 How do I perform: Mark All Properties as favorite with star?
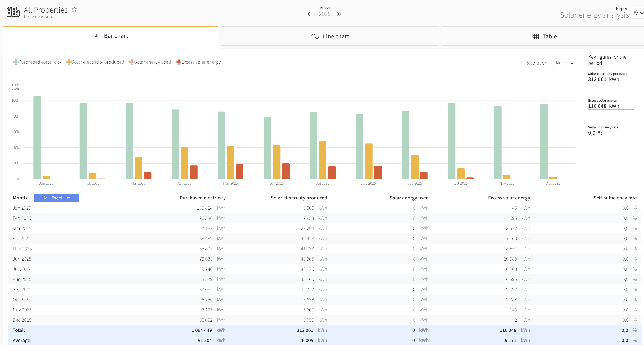pyautogui.click(x=74, y=10)
